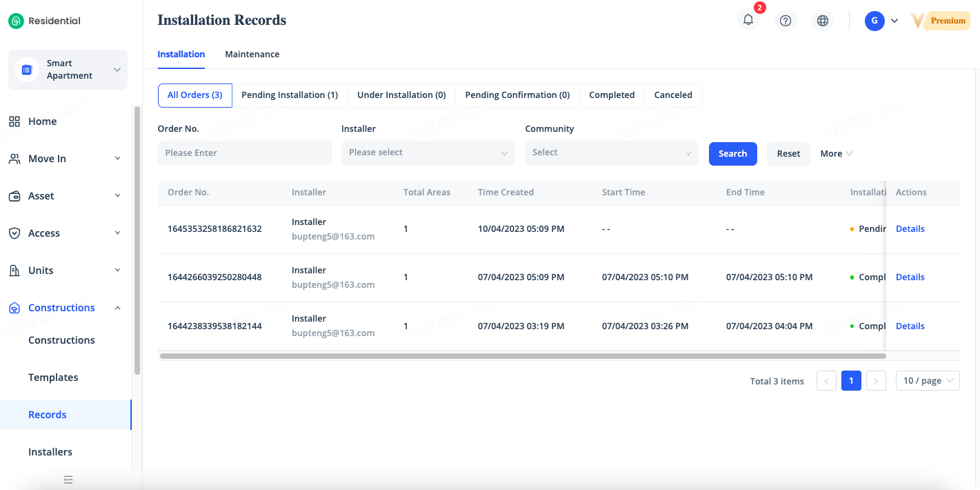The height and width of the screenshot is (490, 980).
Task: Open Details for order 1645353258186821632
Action: pos(910,229)
